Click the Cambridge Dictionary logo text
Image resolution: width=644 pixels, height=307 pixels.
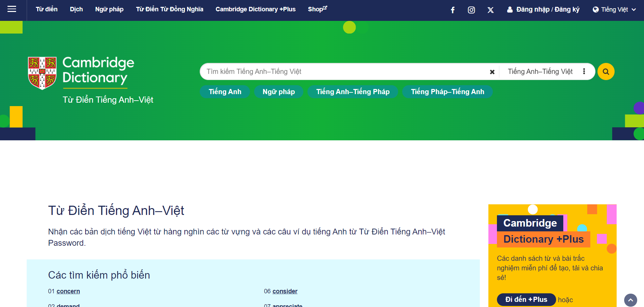click(x=98, y=70)
